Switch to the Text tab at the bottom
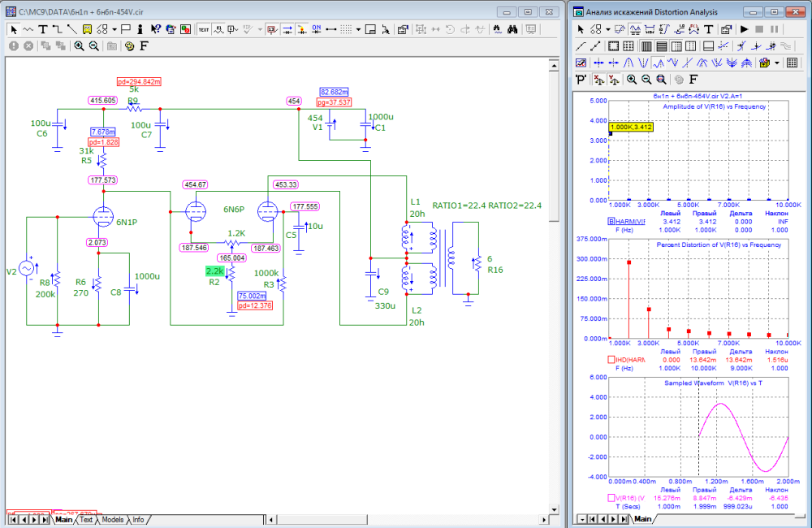Viewport: 812px width, 528px height. [x=85, y=518]
